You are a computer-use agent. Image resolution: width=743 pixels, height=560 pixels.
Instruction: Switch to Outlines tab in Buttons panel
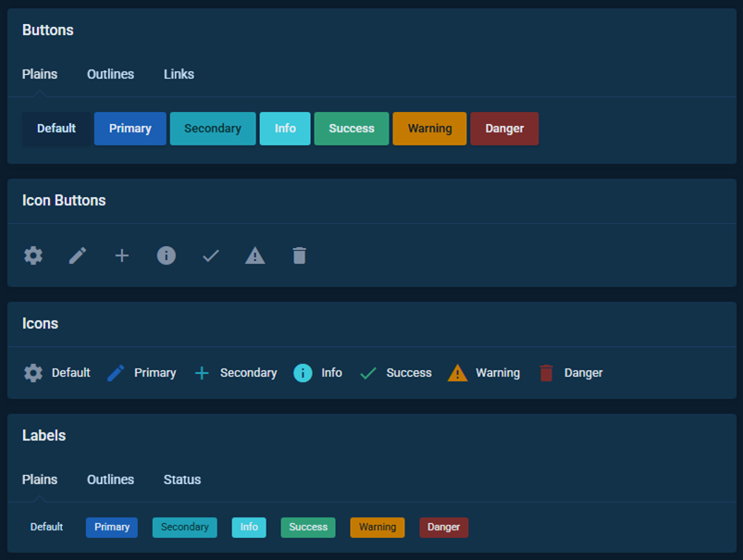[x=110, y=74]
